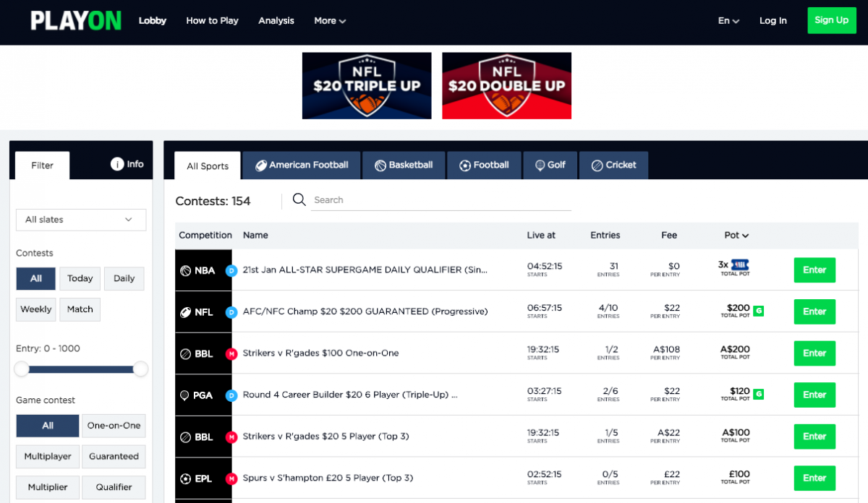Switch to the Cricket tab
This screenshot has height=503, width=868.
[613, 165]
